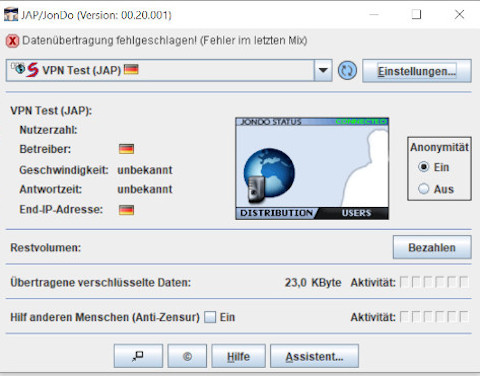Click the activity indicator beside transferred data
480x376 pixels.
434,282
